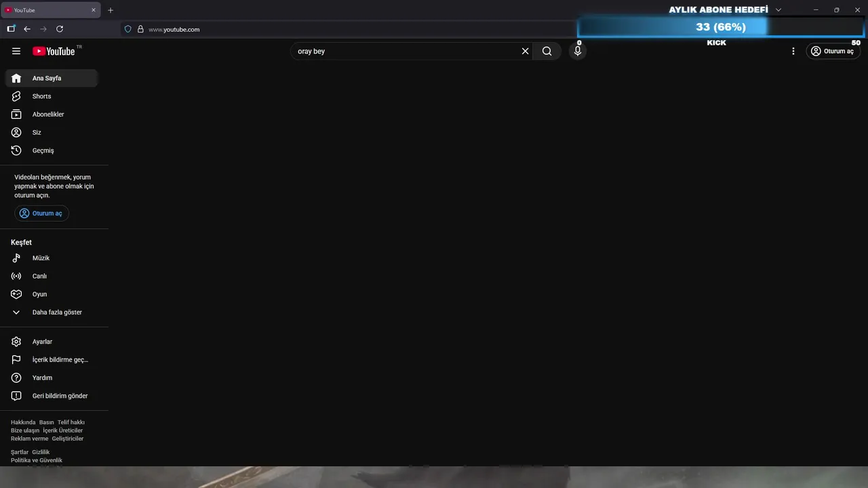Click the address bar showing www.youtube.com
The height and width of the screenshot is (488, 868).
347,29
